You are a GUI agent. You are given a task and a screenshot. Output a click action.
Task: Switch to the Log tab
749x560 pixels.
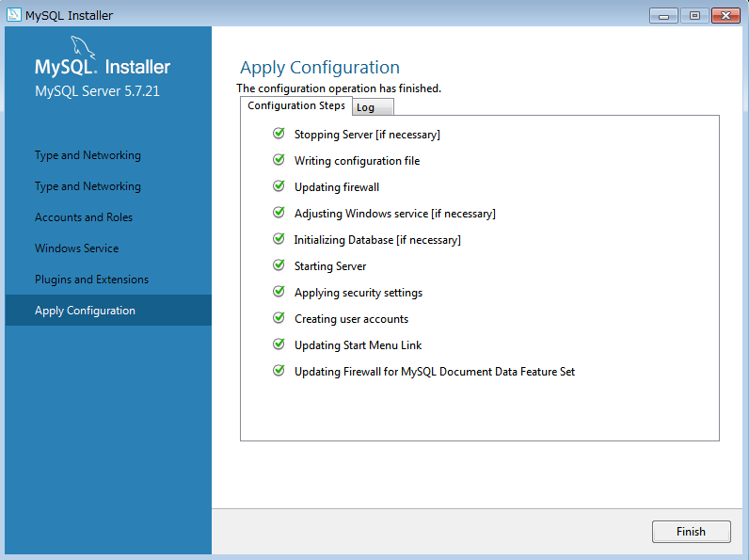point(366,107)
